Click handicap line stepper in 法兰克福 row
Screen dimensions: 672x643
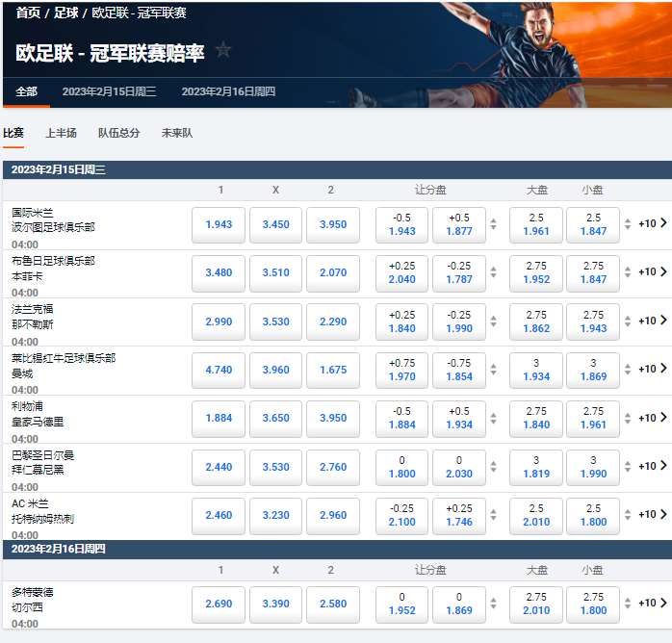pos(494,321)
